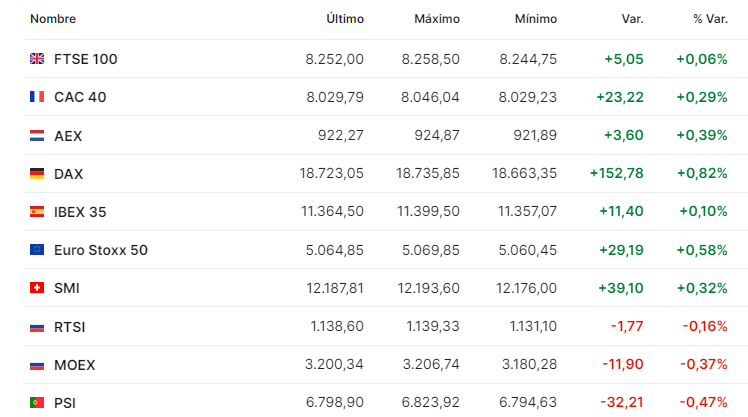The height and width of the screenshot is (417, 748).
Task: Click the Swiss flag icon beside SMI
Action: [x=37, y=288]
